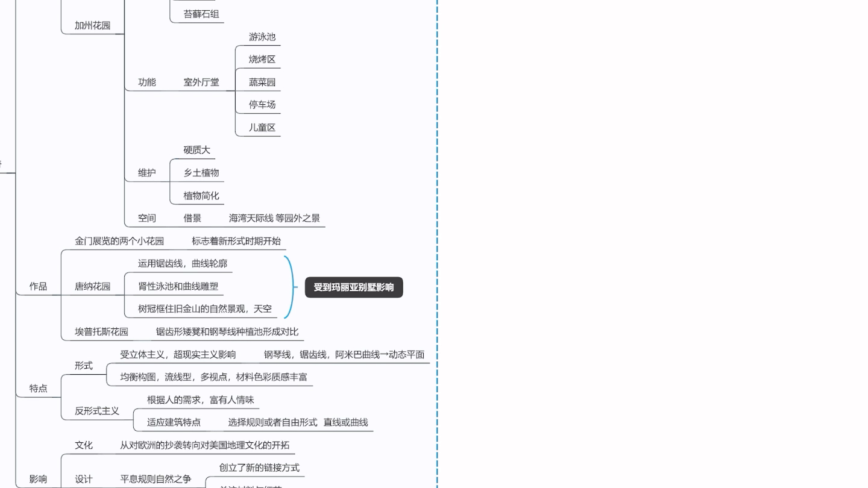This screenshot has height=488, width=868.
Task: Click the 儿童区 leaf node
Action: point(262,127)
